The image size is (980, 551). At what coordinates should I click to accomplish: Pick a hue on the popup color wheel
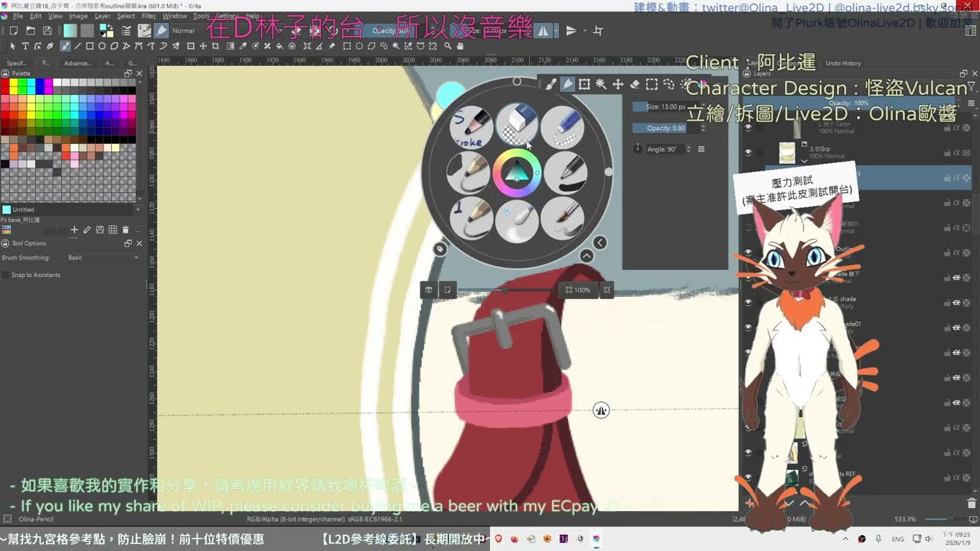coord(517,172)
